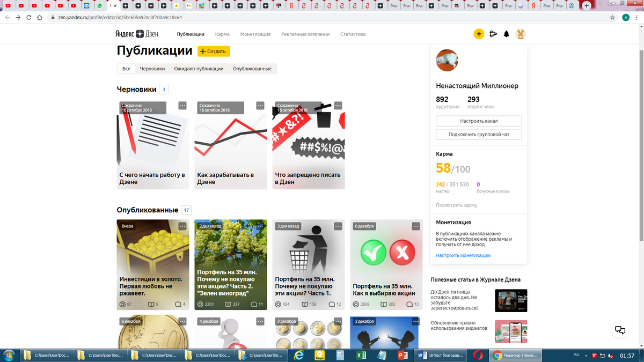The width and height of the screenshot is (644, 362).
Task: Open Opera browser from the taskbar
Action: (477, 355)
